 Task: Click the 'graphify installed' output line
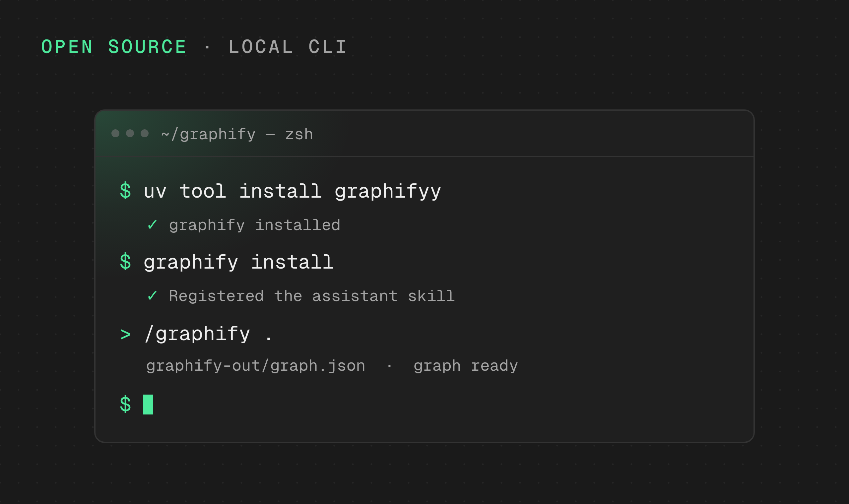coord(255,225)
